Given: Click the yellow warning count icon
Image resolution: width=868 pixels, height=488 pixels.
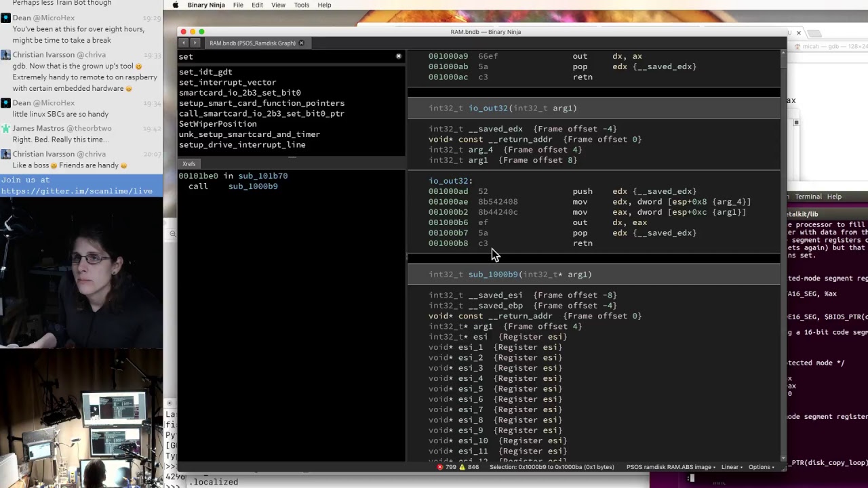Looking at the screenshot, I should pyautogui.click(x=462, y=467).
